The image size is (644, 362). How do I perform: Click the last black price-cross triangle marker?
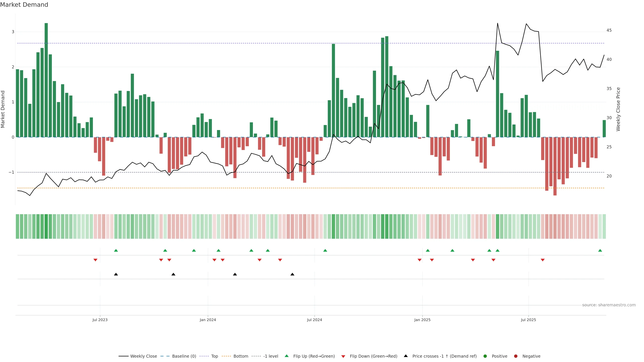pyautogui.click(x=292, y=274)
